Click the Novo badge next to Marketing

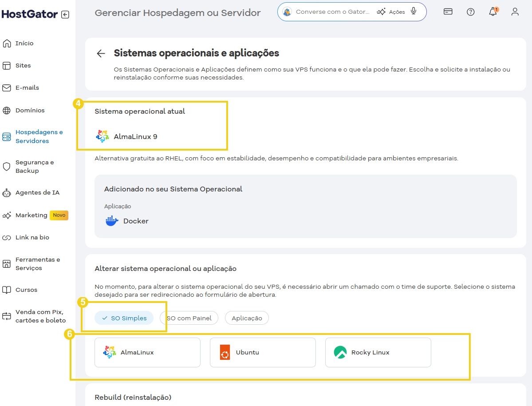(59, 215)
